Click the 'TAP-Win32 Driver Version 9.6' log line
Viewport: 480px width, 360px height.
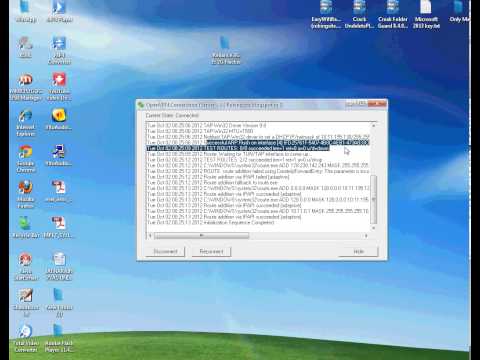[x=207, y=126]
